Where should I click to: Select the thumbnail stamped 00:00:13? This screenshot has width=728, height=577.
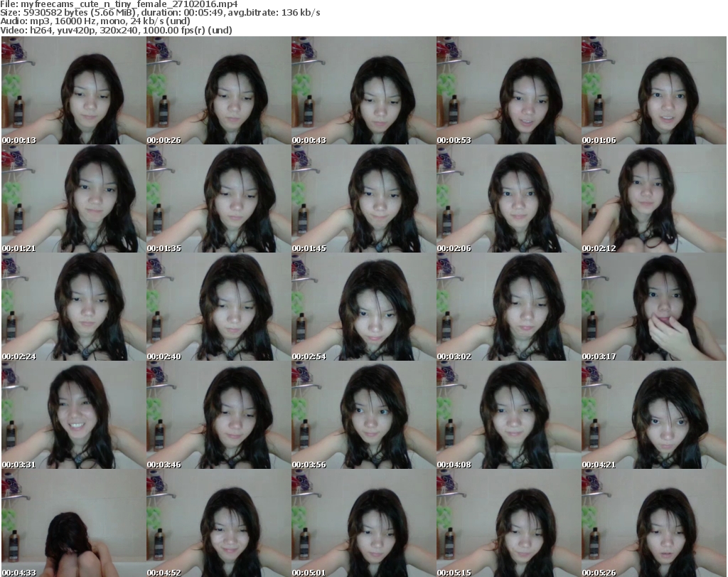coord(73,90)
